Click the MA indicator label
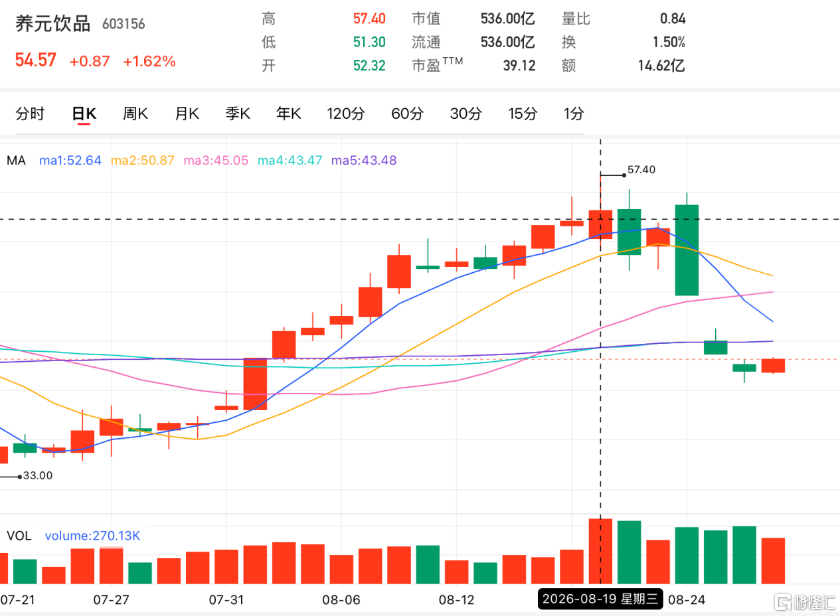Image resolution: width=840 pixels, height=616 pixels. pos(16,160)
